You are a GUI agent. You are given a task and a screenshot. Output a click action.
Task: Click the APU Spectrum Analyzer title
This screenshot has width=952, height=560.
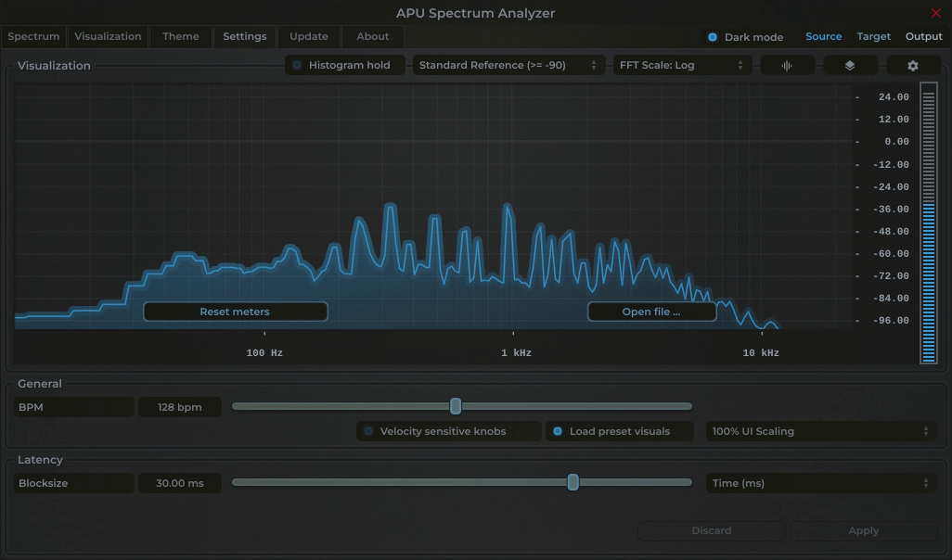coord(475,13)
